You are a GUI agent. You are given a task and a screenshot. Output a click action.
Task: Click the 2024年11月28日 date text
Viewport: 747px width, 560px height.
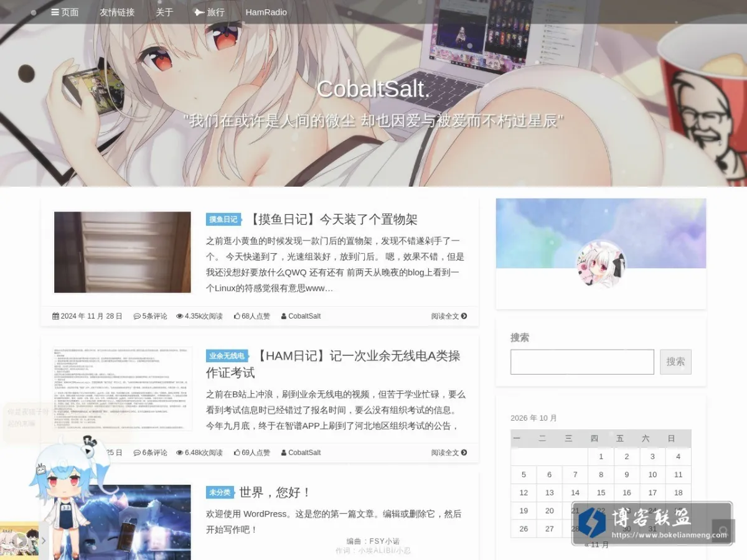coord(92,316)
